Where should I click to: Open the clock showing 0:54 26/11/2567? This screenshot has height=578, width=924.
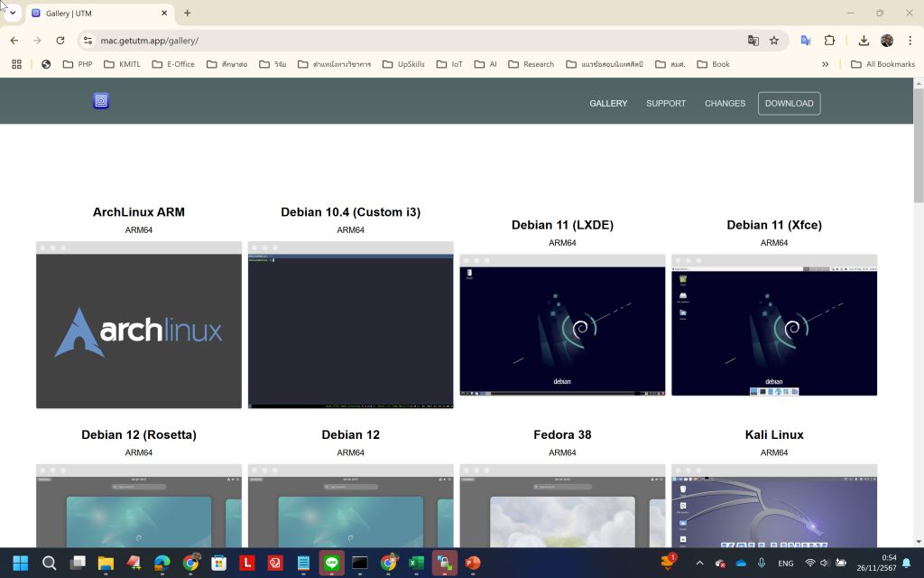(x=877, y=563)
